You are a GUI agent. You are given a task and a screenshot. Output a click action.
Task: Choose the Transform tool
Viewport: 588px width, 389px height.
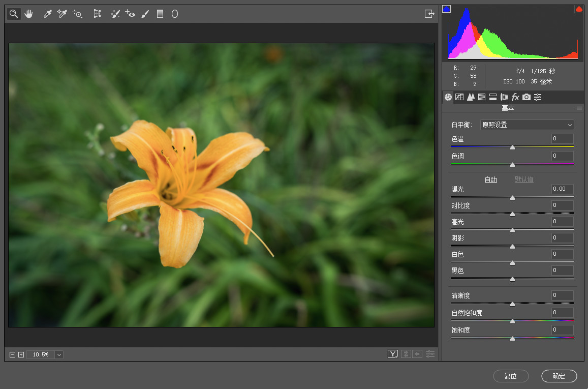click(97, 14)
